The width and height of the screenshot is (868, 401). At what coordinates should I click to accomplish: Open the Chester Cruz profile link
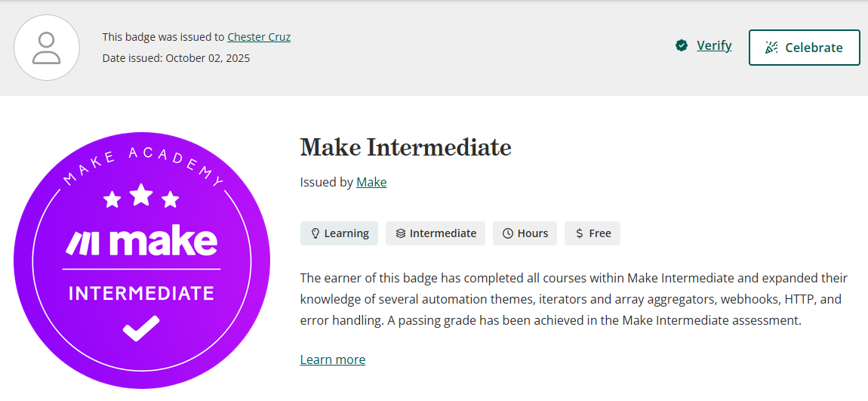(259, 37)
